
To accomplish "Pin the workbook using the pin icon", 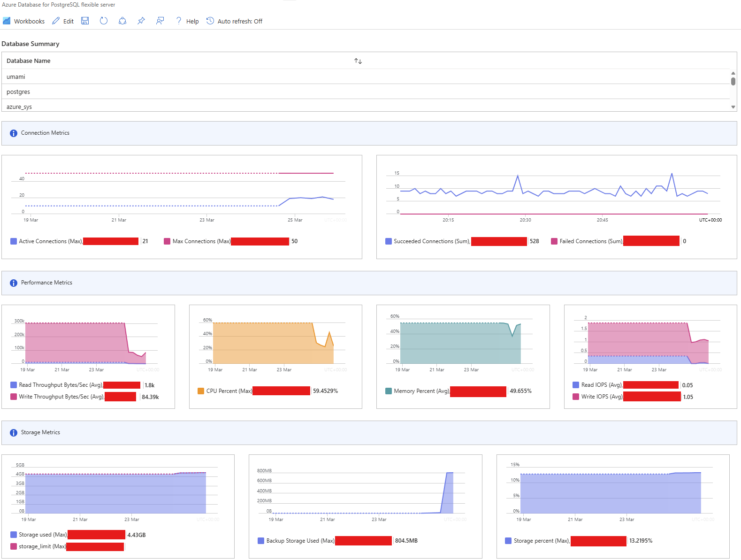I will coord(141,21).
